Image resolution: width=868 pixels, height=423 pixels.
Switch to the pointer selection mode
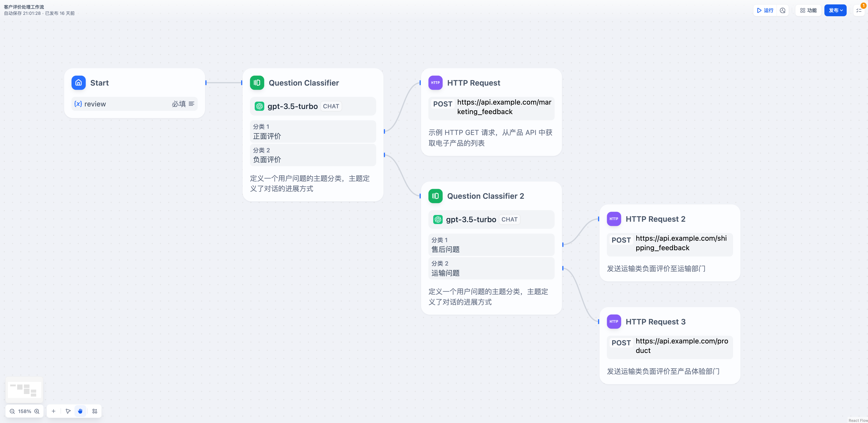(68, 411)
